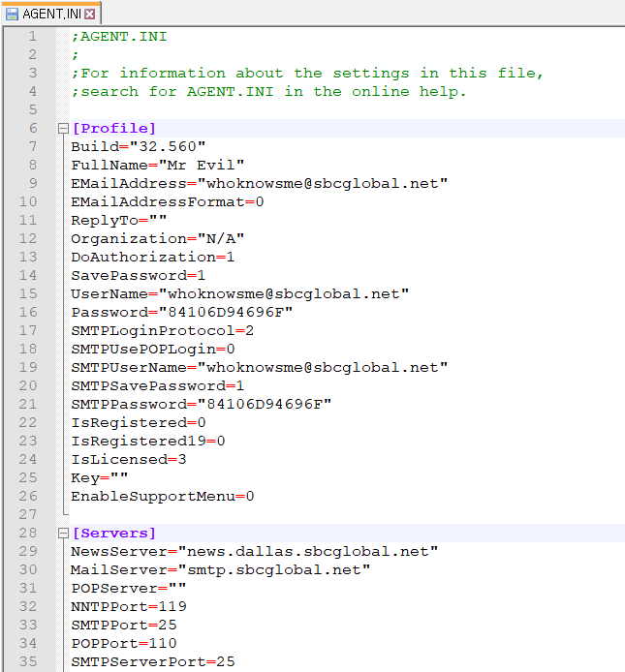
Task: Click the NNTPPort=119 line
Action: point(129,606)
